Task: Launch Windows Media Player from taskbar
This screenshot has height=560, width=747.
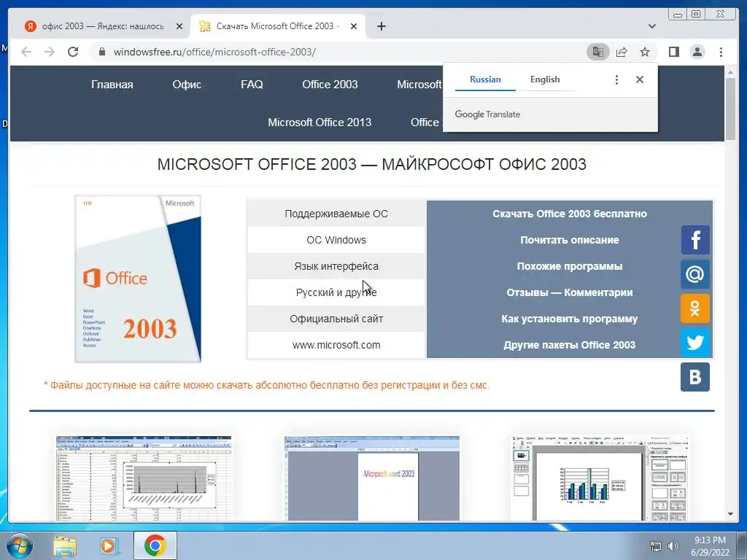Action: click(x=109, y=545)
